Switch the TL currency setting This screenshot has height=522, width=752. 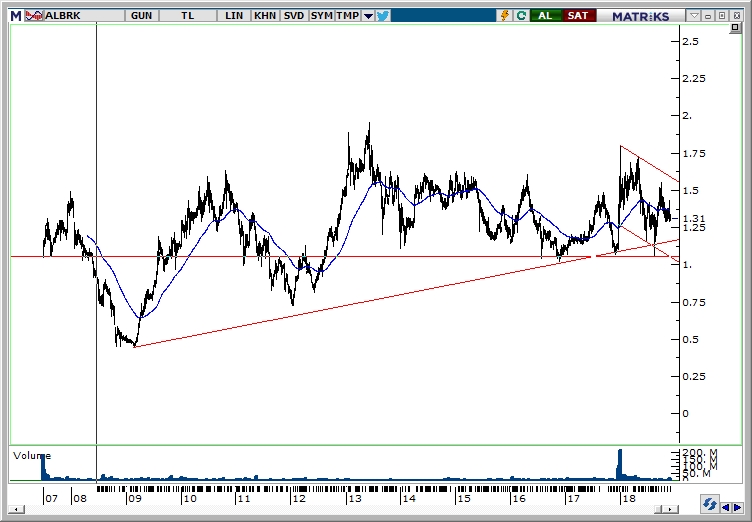tap(188, 16)
